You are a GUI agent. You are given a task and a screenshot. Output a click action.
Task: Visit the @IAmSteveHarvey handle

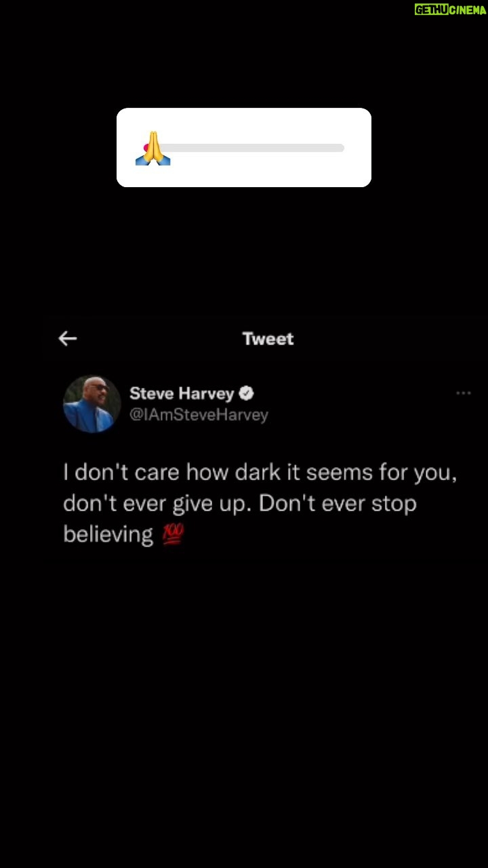pyautogui.click(x=199, y=415)
